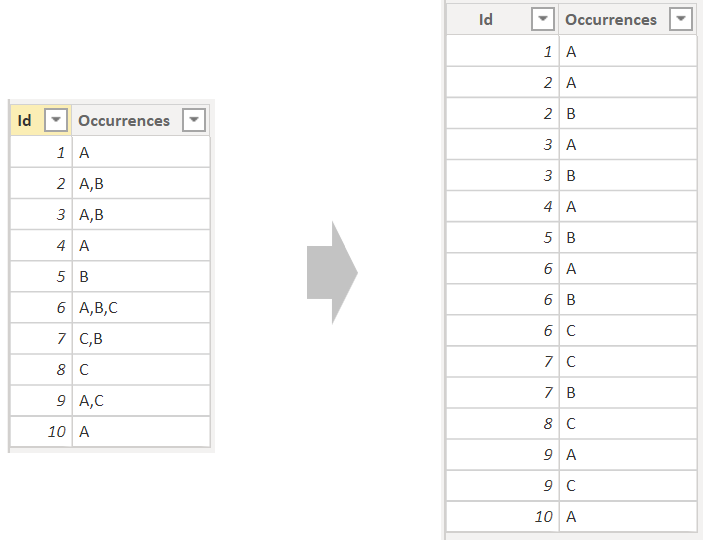The height and width of the screenshot is (540, 705).
Task: Open Occurrences filter dropdown in right table
Action: (x=681, y=19)
